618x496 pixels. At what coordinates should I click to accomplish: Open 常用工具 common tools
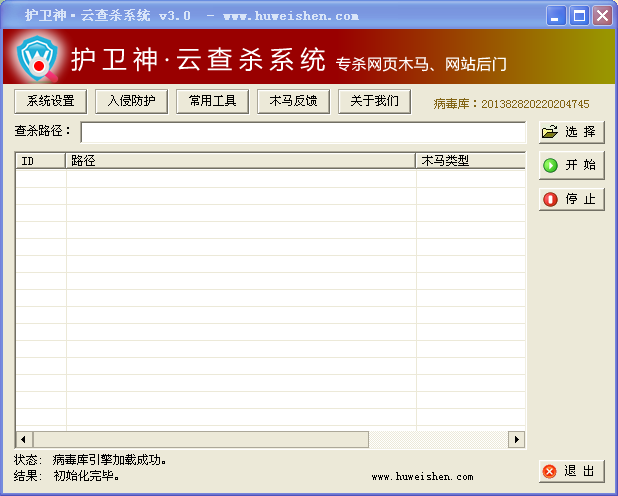click(x=212, y=101)
